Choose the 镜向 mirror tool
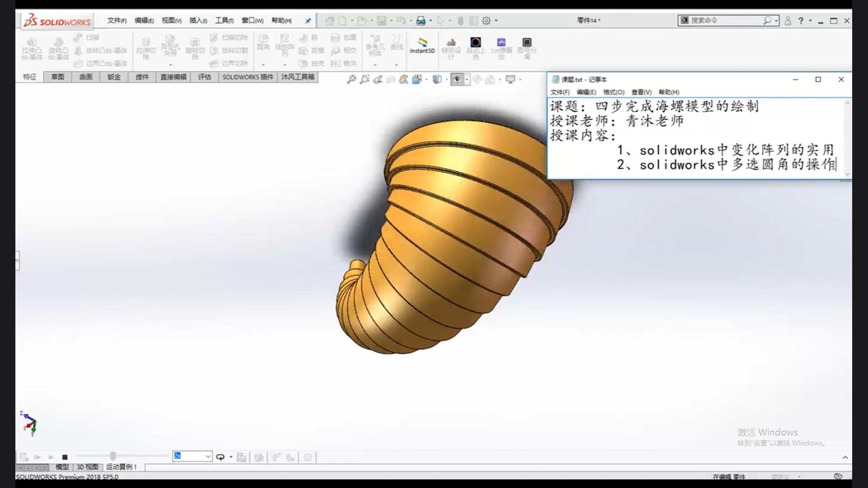This screenshot has height=488, width=868. 344,64
